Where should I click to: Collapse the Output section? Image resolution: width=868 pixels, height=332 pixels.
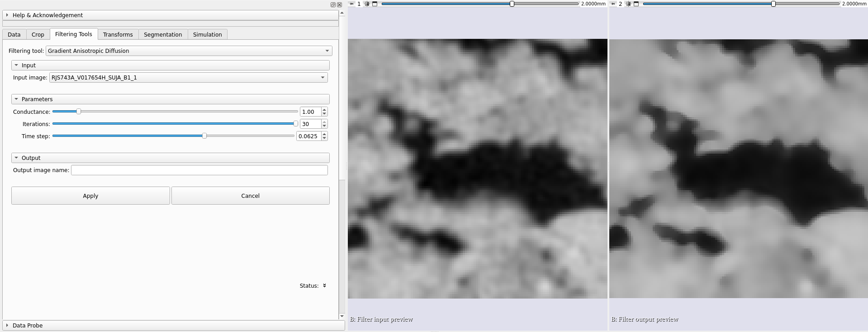(16, 158)
